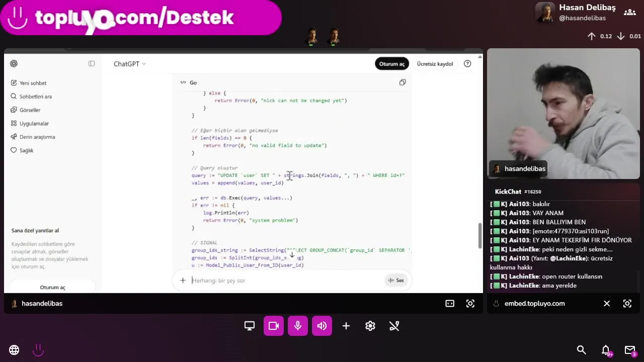Click the topluyo.com/Destek banner

[140, 18]
